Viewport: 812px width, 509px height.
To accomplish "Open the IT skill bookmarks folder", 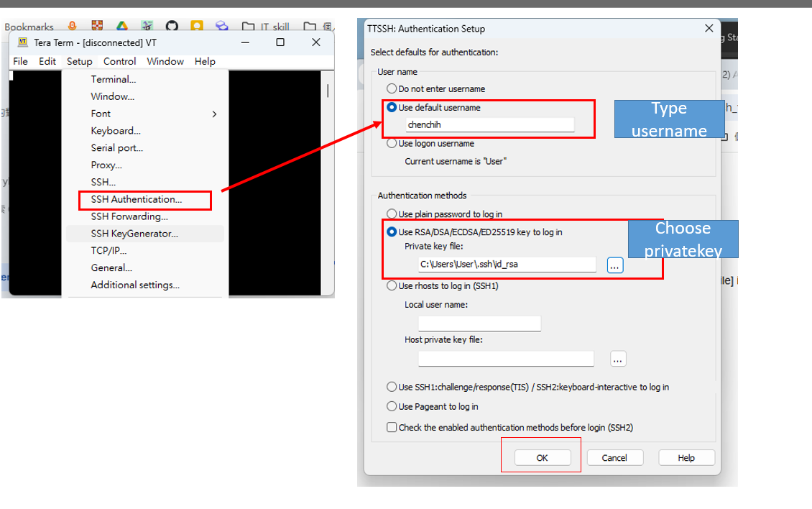I will click(x=266, y=27).
